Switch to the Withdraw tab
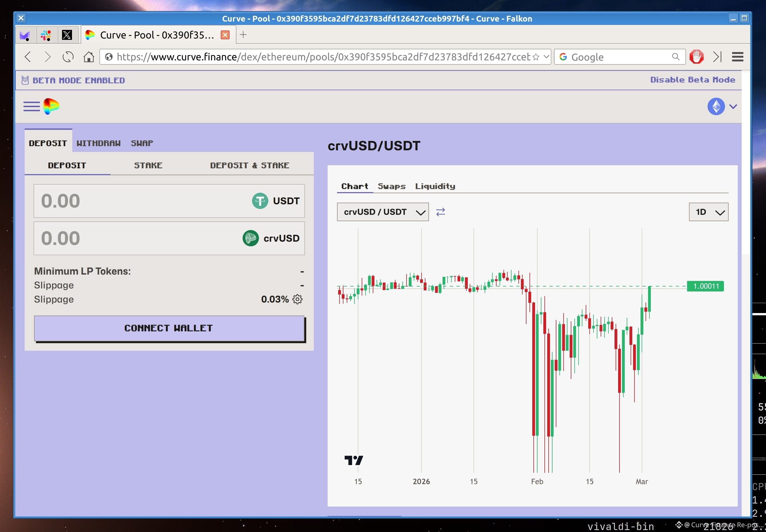Viewport: 766px width, 532px height. (99, 143)
